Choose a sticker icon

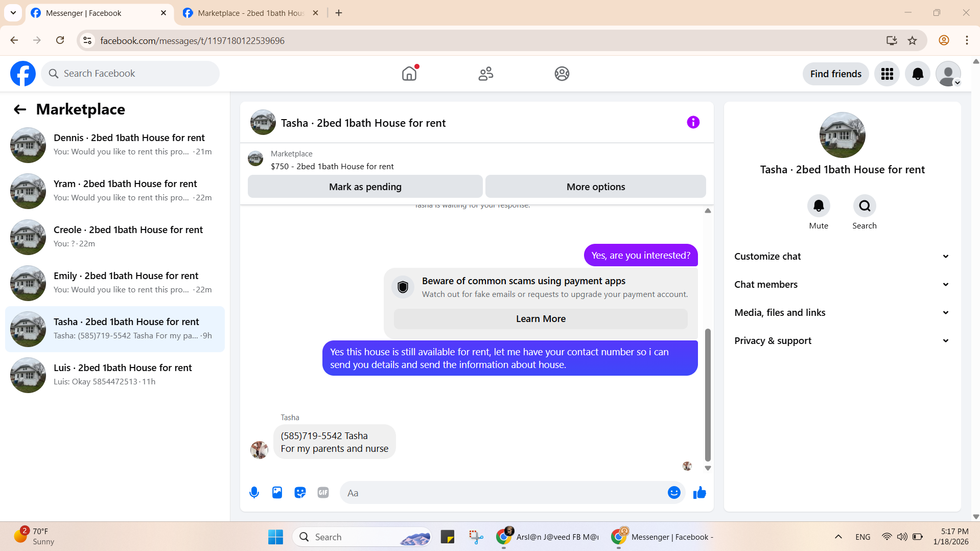pyautogui.click(x=300, y=493)
